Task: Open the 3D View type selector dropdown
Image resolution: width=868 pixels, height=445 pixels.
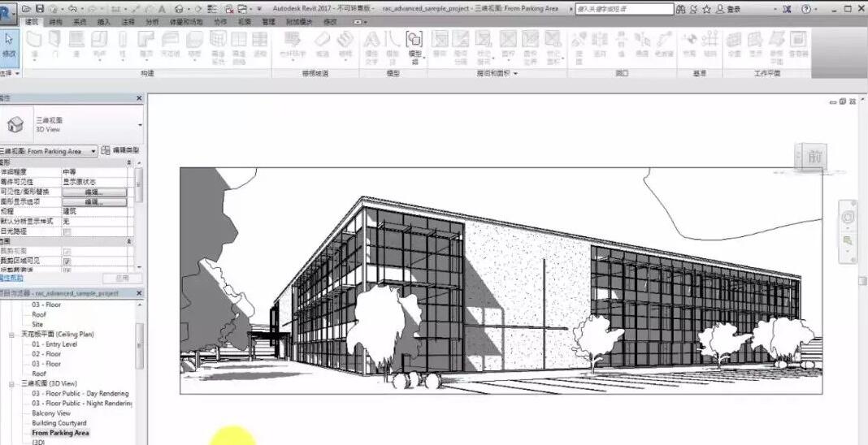Action: (x=140, y=124)
